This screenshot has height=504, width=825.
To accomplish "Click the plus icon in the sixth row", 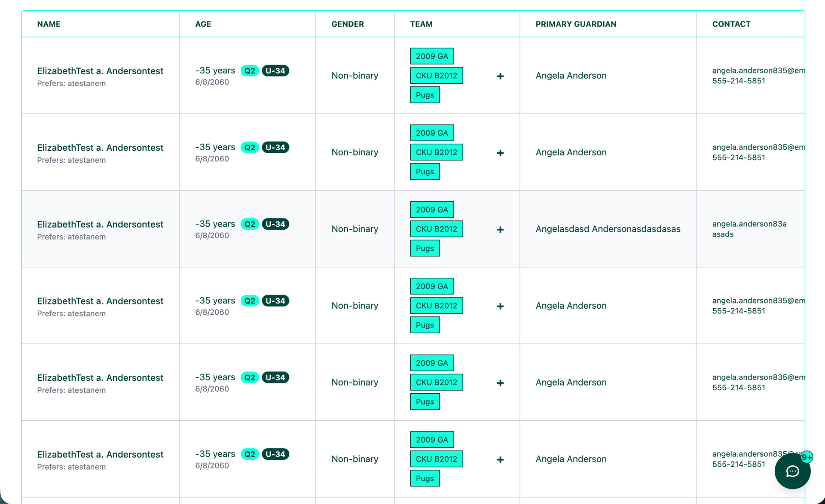I will pos(500,460).
